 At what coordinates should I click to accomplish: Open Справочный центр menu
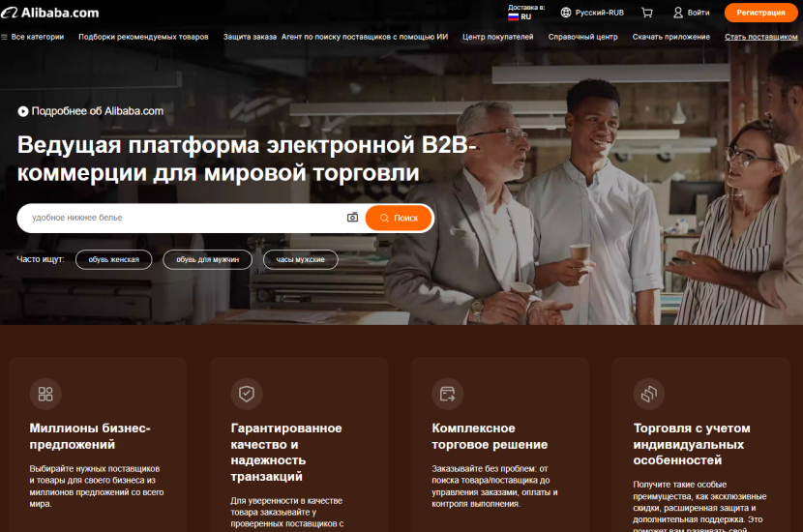point(582,37)
